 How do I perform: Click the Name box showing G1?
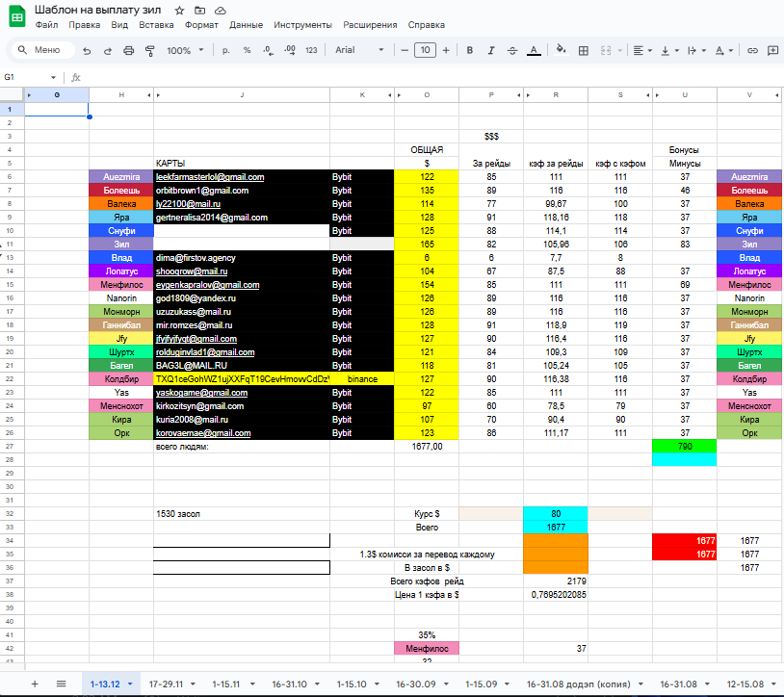(x=29, y=77)
